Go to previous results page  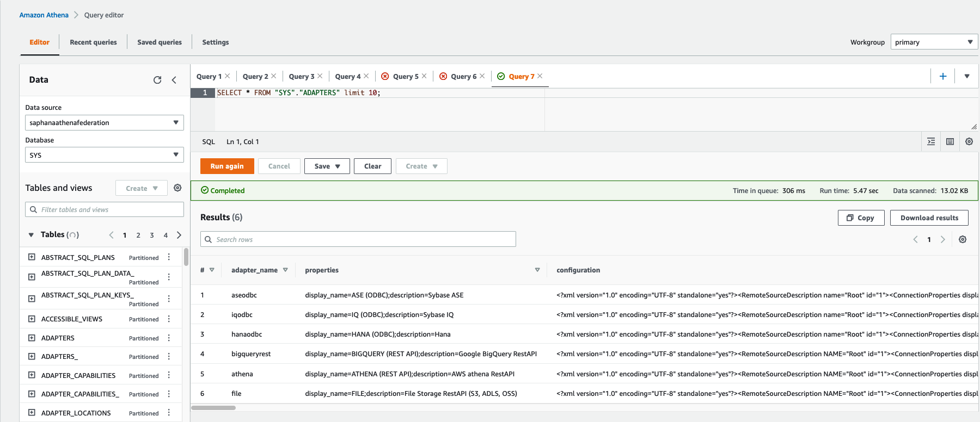pyautogui.click(x=916, y=239)
